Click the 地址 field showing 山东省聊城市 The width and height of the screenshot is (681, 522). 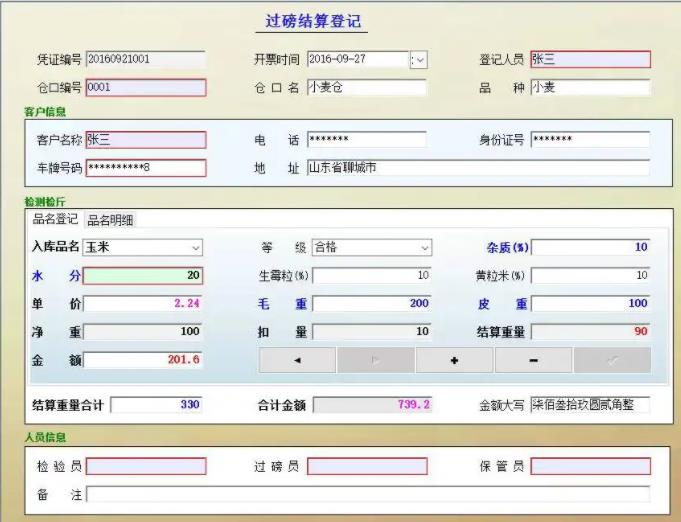point(477,168)
